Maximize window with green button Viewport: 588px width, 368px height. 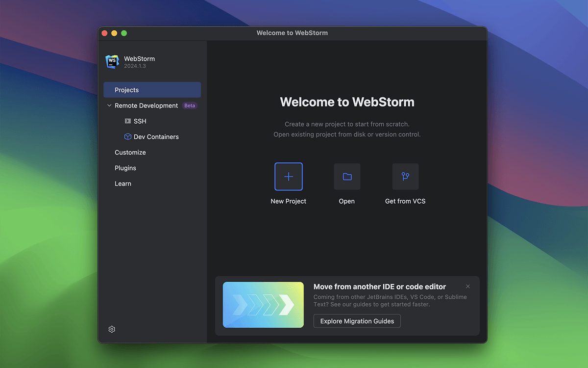pos(124,33)
